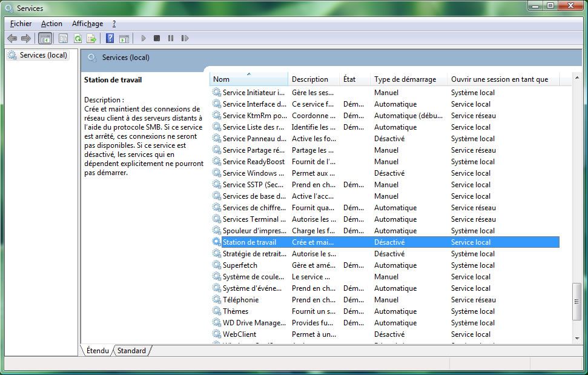The height and width of the screenshot is (375, 588).
Task: Start the service with the play icon
Action: tap(144, 38)
